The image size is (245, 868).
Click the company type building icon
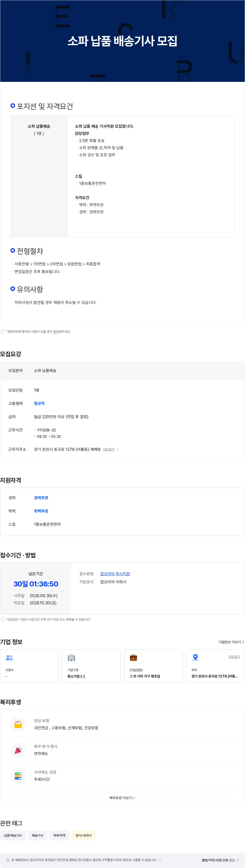coord(71,657)
